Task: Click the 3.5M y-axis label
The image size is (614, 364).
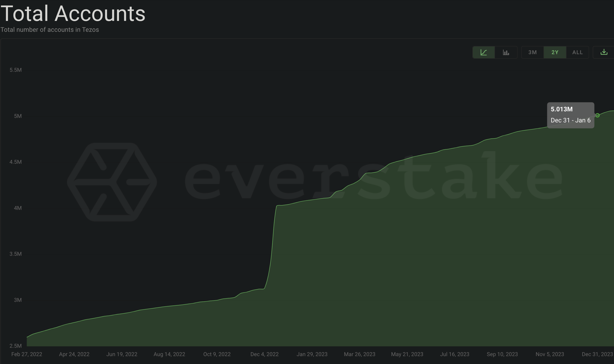Action: [15, 254]
